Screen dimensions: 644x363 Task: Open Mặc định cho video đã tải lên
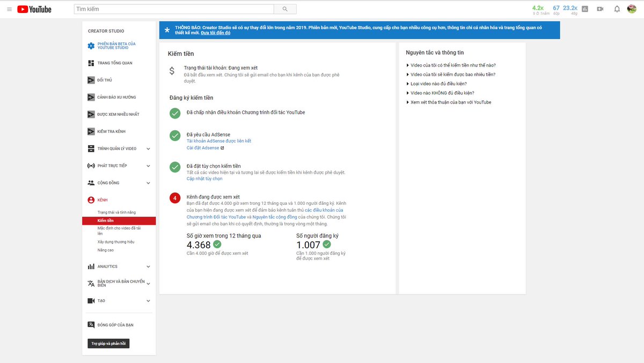click(x=119, y=231)
